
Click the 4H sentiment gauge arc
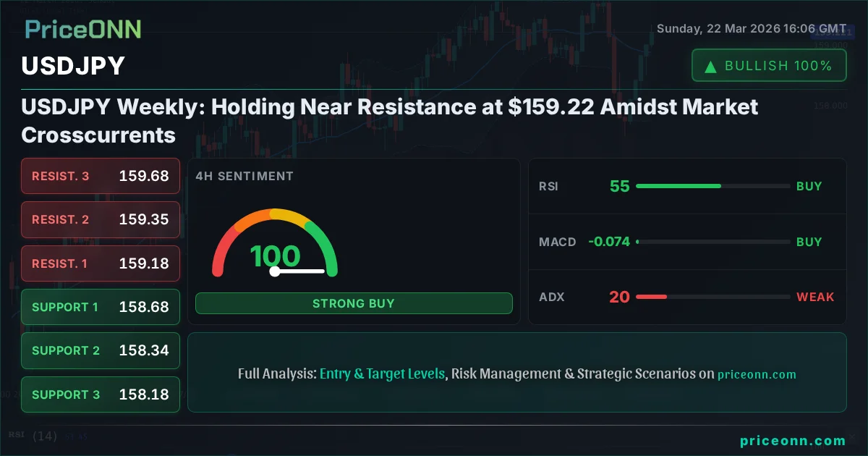click(x=275, y=217)
